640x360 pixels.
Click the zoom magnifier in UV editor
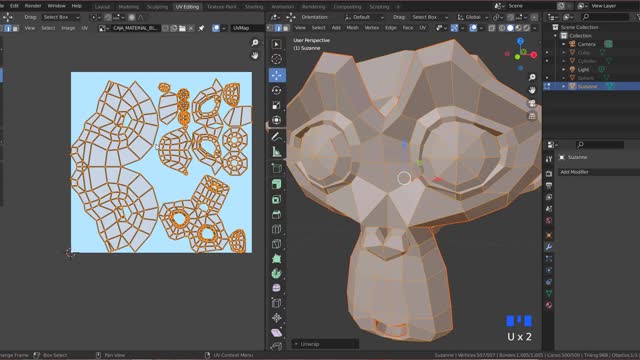pos(255,43)
